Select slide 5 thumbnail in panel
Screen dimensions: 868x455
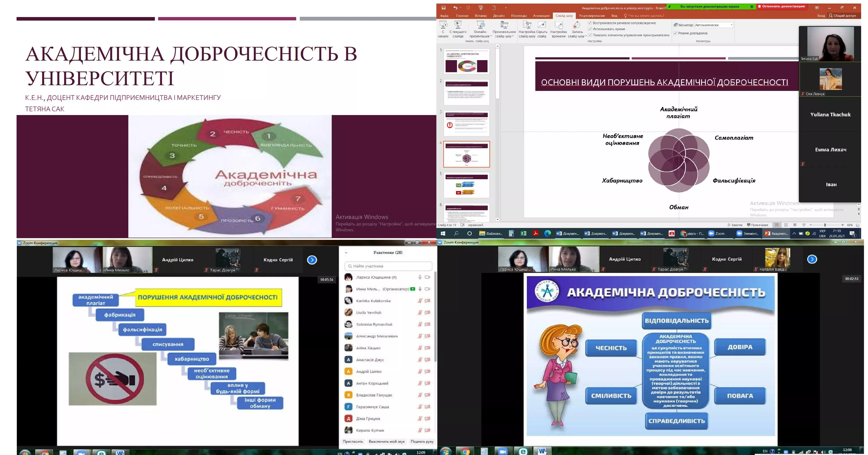(x=467, y=186)
